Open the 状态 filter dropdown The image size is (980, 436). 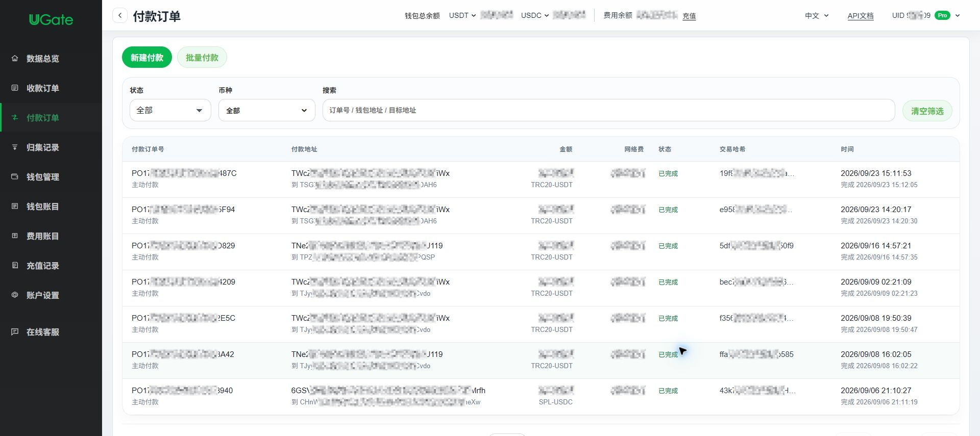point(170,110)
